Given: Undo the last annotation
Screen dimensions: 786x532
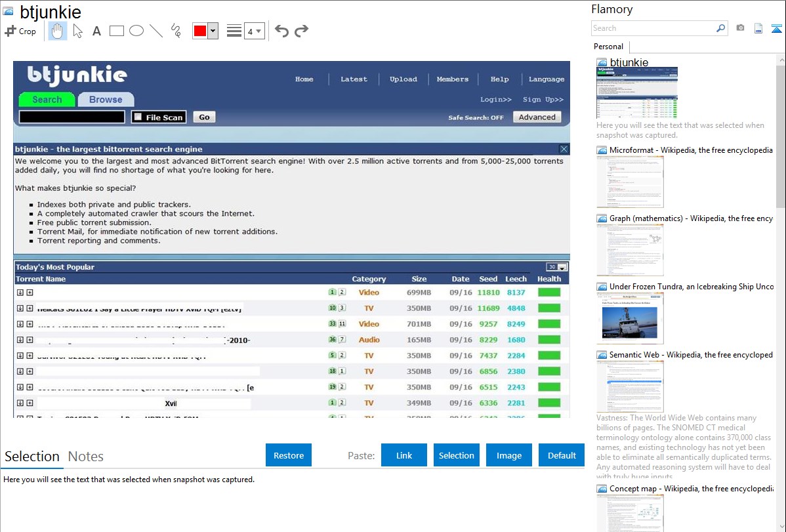Looking at the screenshot, I should pos(281,31).
